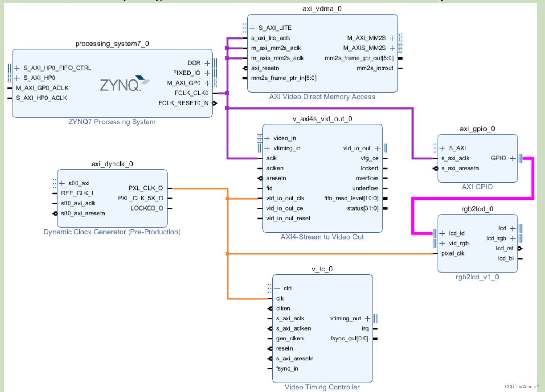Expand the GPIO interface on axi_gpio_0

point(513,158)
